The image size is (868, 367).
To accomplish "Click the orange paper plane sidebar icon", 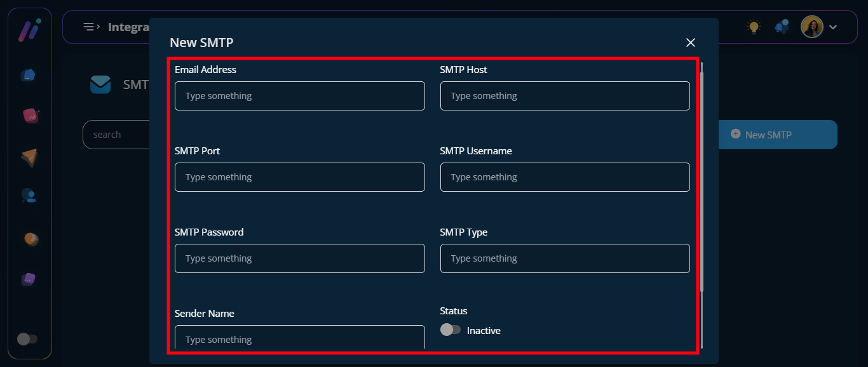I will pyautogui.click(x=29, y=157).
